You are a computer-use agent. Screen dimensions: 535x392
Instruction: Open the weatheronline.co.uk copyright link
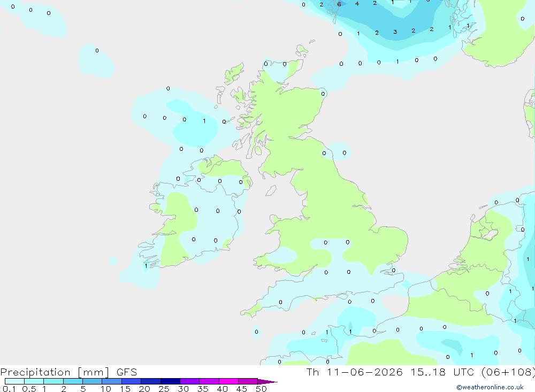pos(490,387)
